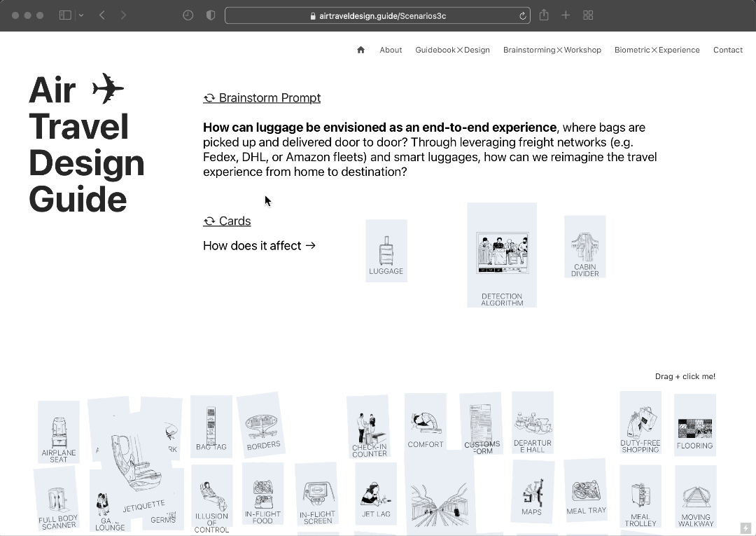Screen dimensions: 756x536
Task: Select the Luggage card
Action: tap(386, 251)
